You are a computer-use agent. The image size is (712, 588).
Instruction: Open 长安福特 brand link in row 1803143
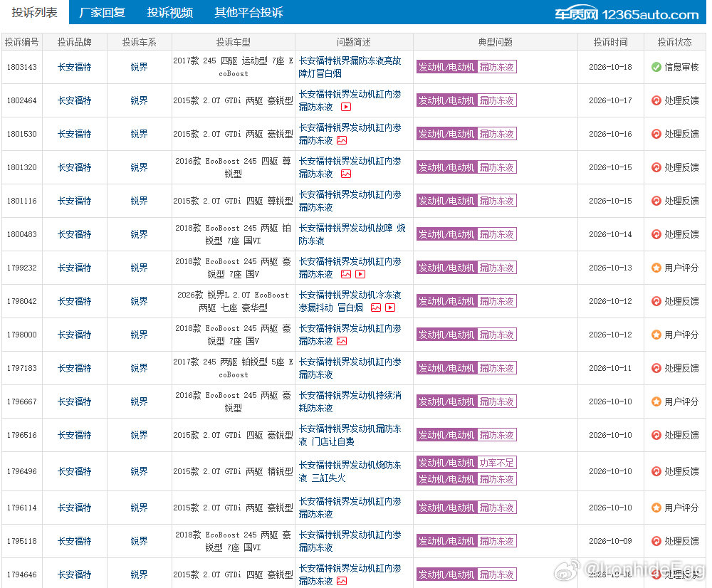[75, 67]
